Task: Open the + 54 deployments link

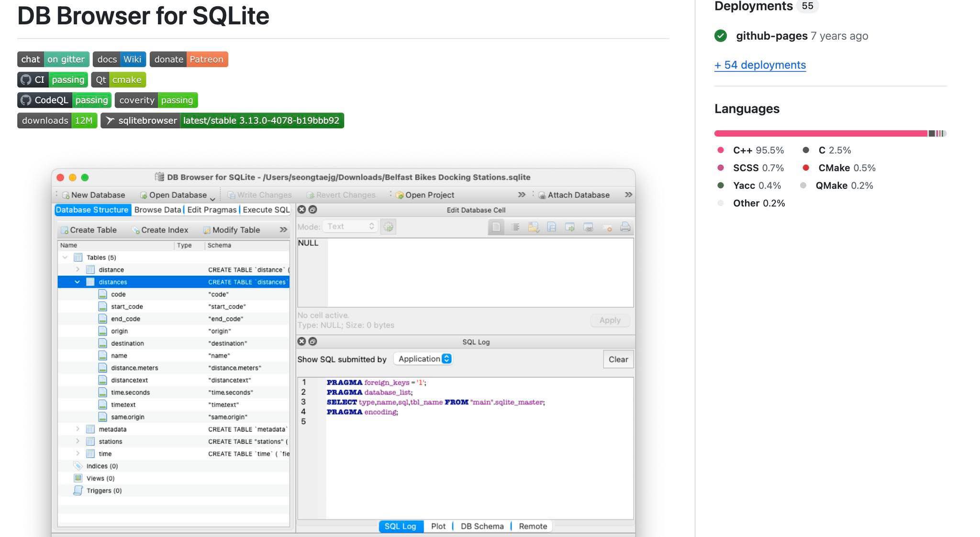Action: [x=760, y=65]
